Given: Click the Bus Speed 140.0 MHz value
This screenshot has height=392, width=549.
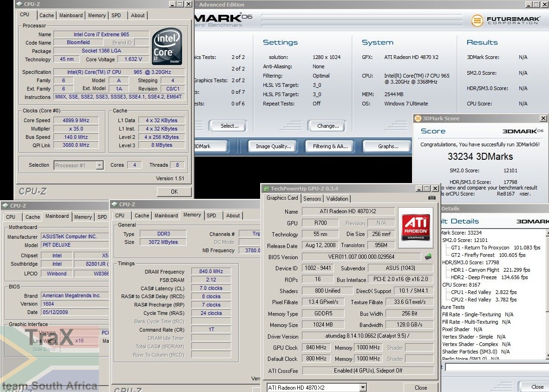Looking at the screenshot, I should pyautogui.click(x=76, y=137).
